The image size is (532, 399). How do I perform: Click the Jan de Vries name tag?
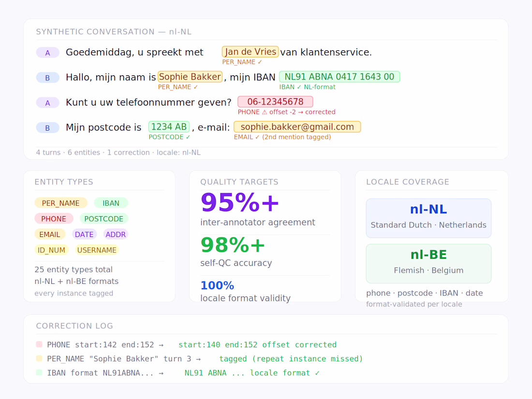pos(250,52)
